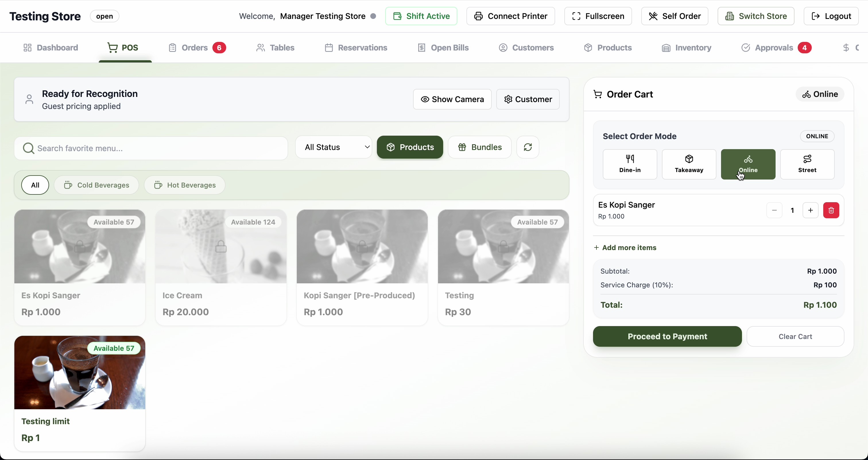Viewport: 868px width, 460px height.
Task: Open Self Order mode
Action: 674,16
